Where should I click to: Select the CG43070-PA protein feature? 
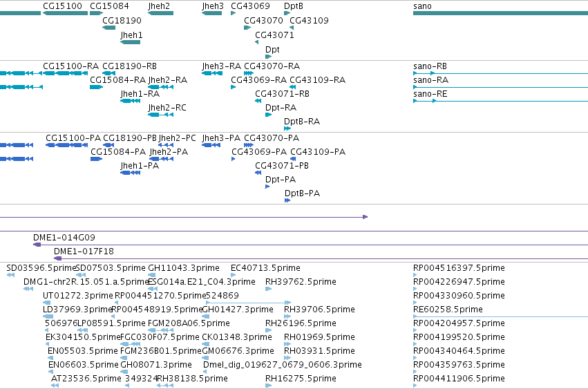pos(249,145)
